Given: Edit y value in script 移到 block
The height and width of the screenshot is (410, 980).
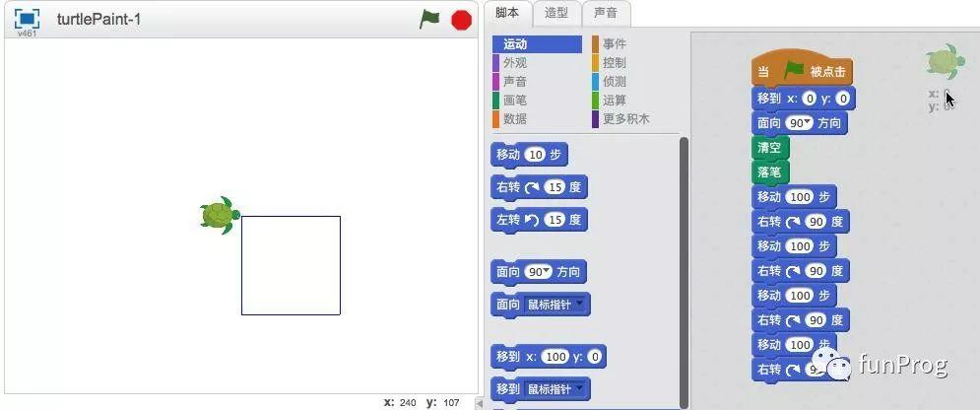Looking at the screenshot, I should click(x=842, y=99).
